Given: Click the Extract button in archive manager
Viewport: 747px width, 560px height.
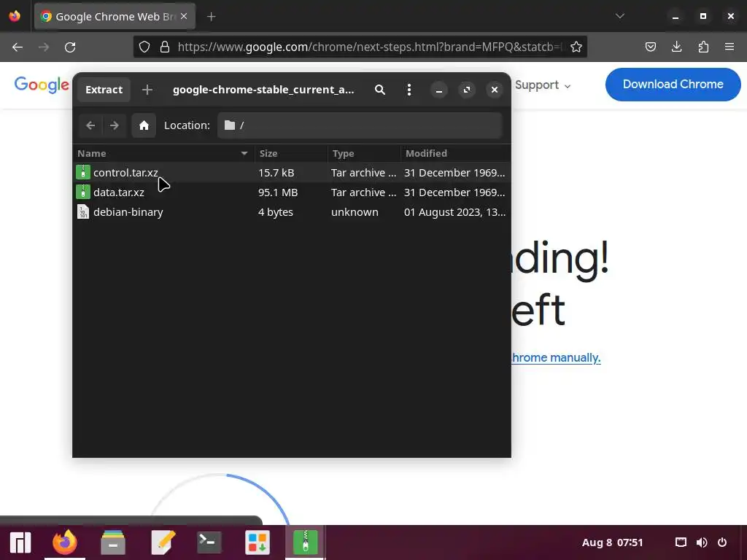Looking at the screenshot, I should [x=104, y=90].
